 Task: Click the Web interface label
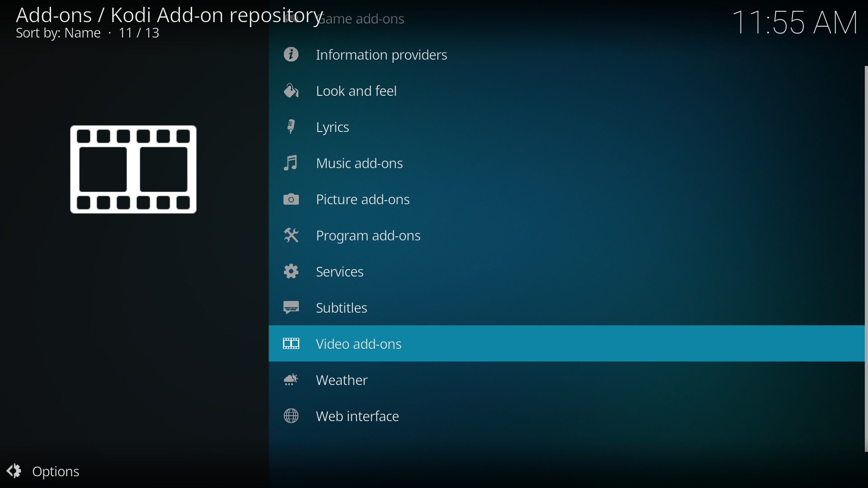[x=357, y=417]
